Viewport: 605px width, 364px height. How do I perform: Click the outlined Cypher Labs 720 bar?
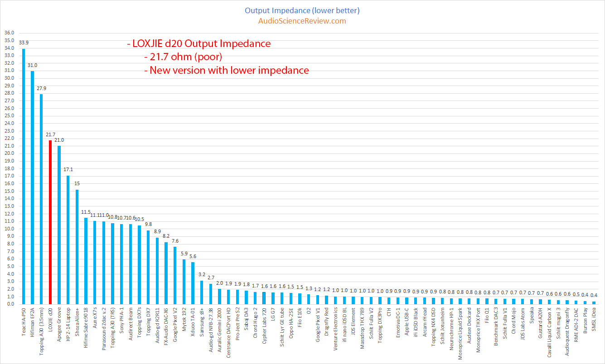264,298
